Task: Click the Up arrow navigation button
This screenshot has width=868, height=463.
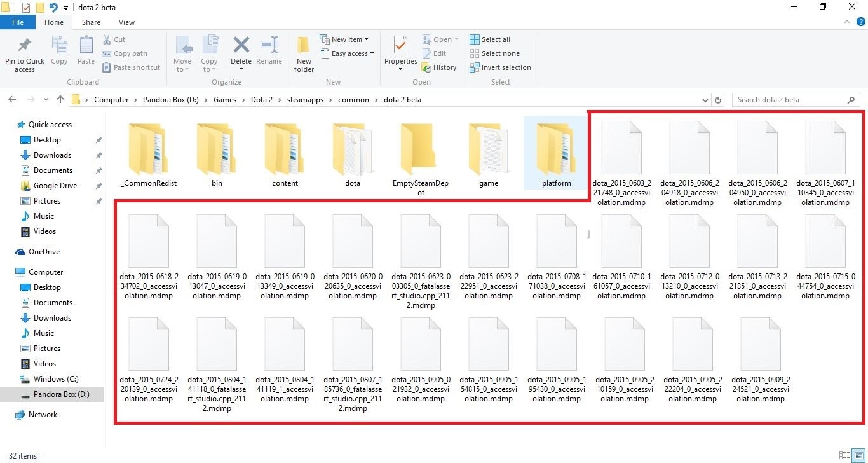Action: tap(60, 100)
